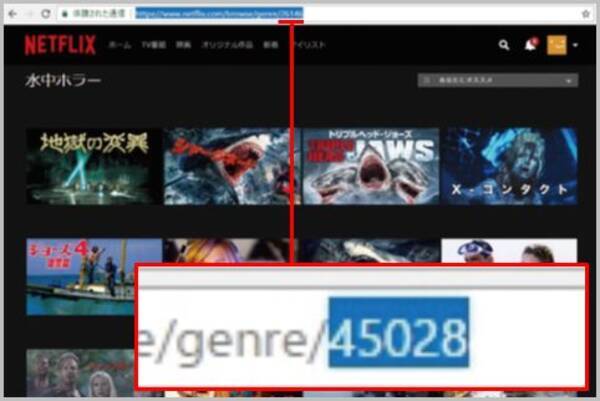Open the 地獄の変異 movie thumbnail
Screen dimensions: 600x401
tap(94, 166)
